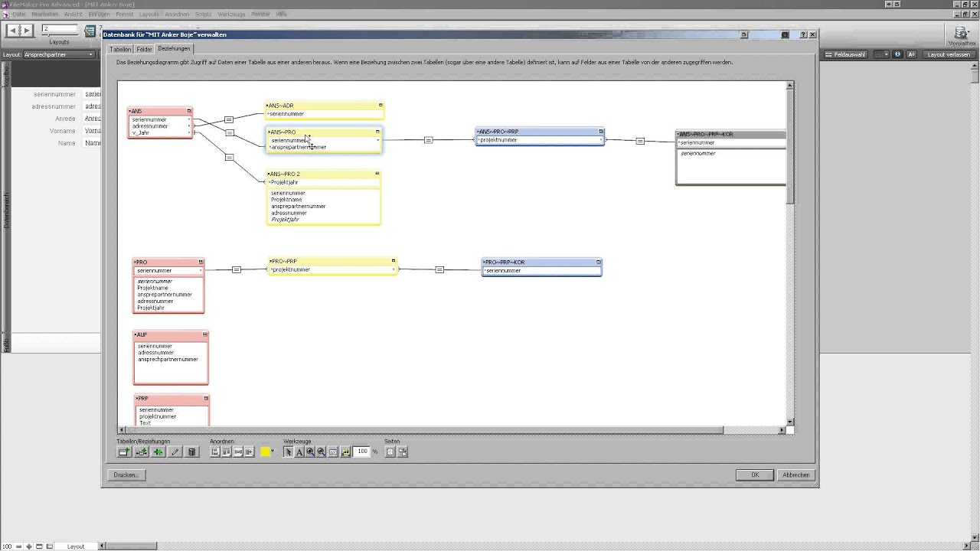The width and height of the screenshot is (980, 551).
Task: Click the zoom percentage field showing 100
Action: tap(363, 452)
